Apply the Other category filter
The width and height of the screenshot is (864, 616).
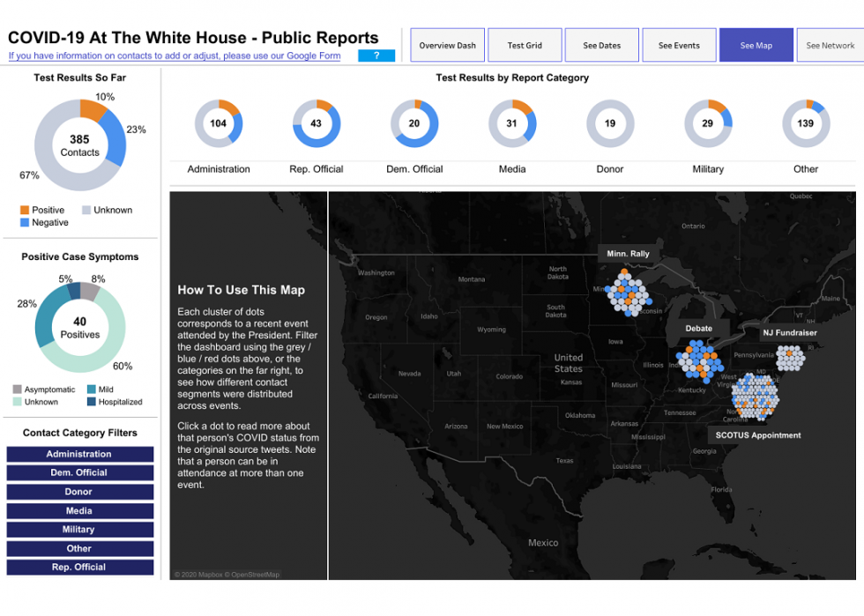80,548
